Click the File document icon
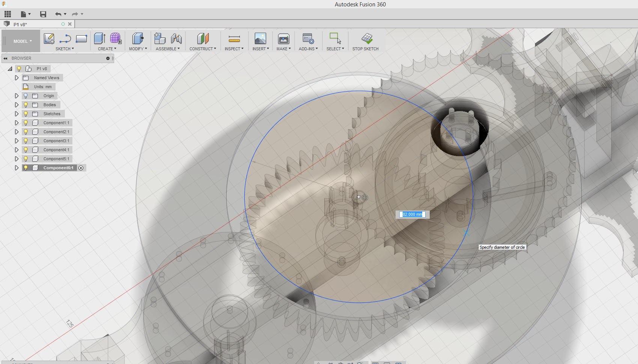Screen dimensions: 638x364 point(24,14)
